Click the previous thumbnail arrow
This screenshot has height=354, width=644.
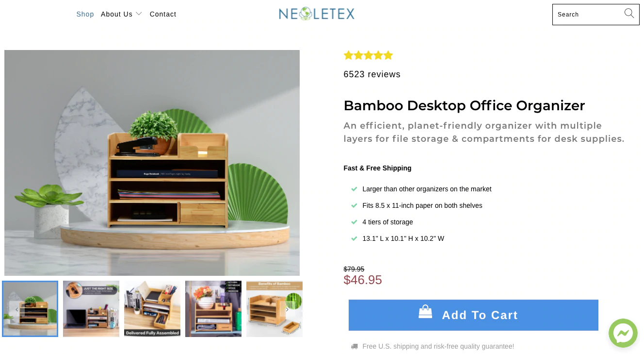point(16,309)
